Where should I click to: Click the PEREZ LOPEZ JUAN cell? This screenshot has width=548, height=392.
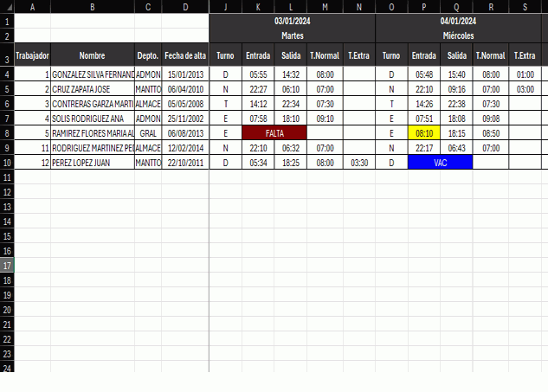(92, 163)
